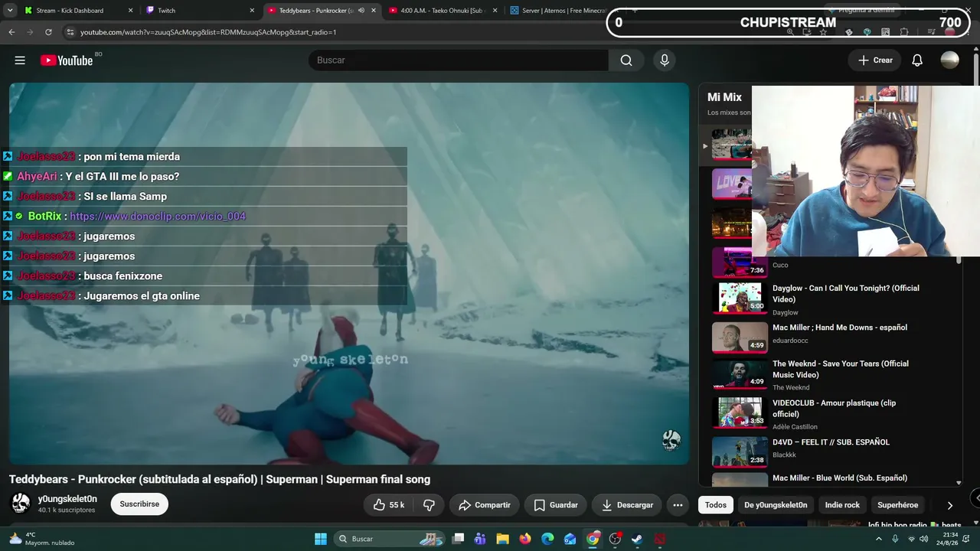Viewport: 980px width, 551px height.
Task: Open Microsoft Edge from the taskbar
Action: 547,539
